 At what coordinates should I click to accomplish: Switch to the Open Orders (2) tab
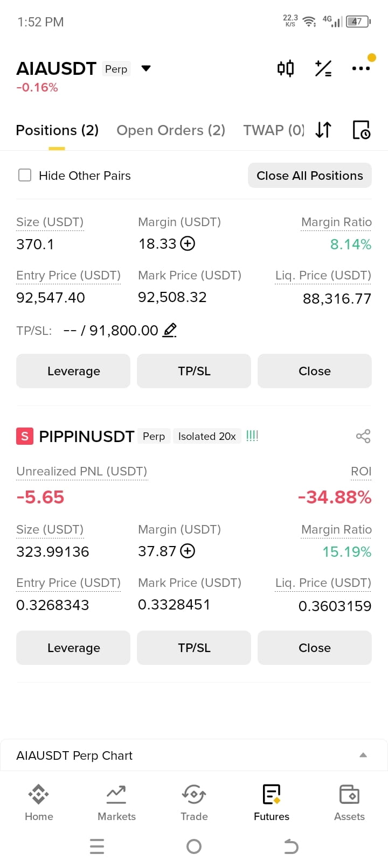(171, 130)
